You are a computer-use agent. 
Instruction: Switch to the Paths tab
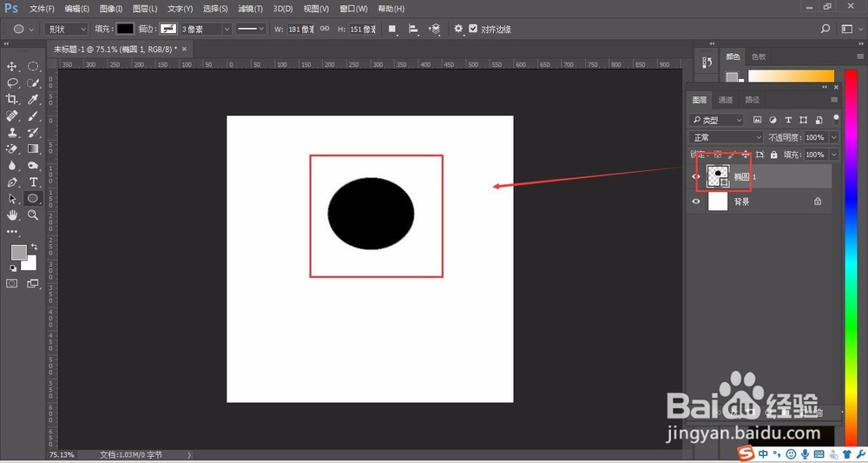752,100
